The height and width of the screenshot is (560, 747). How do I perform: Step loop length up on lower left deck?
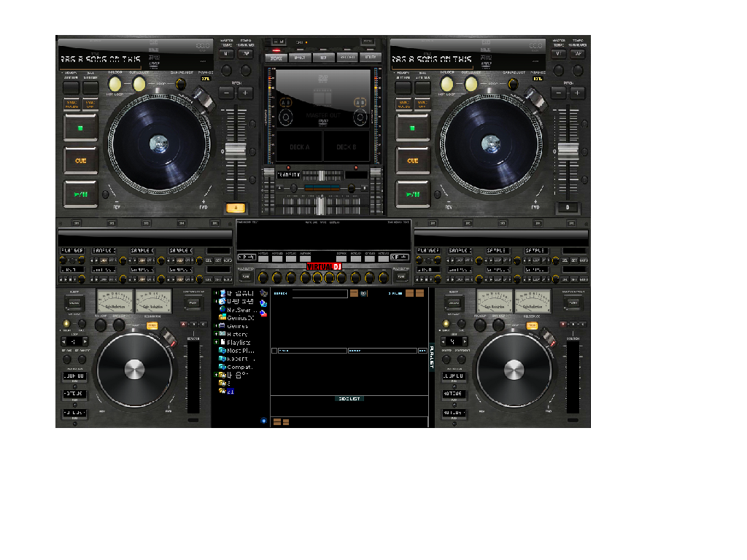[x=85, y=341]
